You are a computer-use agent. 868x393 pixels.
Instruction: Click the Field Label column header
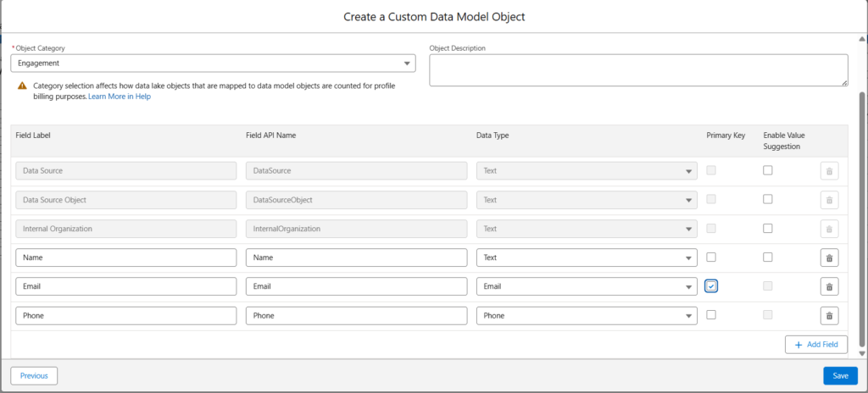pyautogui.click(x=33, y=136)
